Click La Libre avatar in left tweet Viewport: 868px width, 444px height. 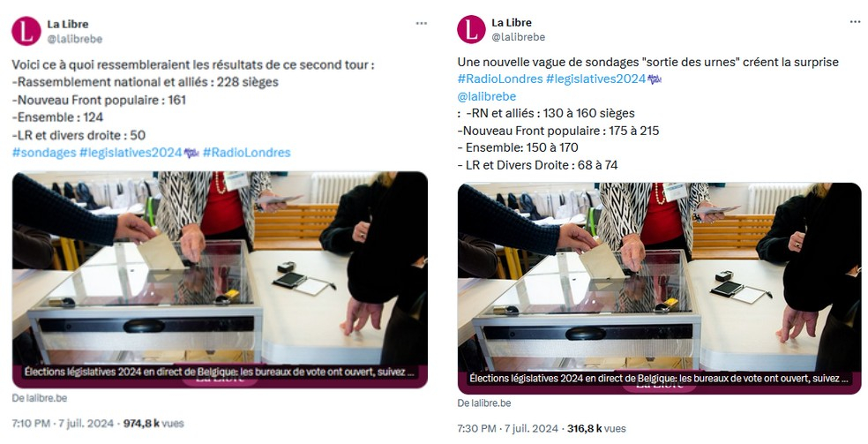click(x=26, y=31)
